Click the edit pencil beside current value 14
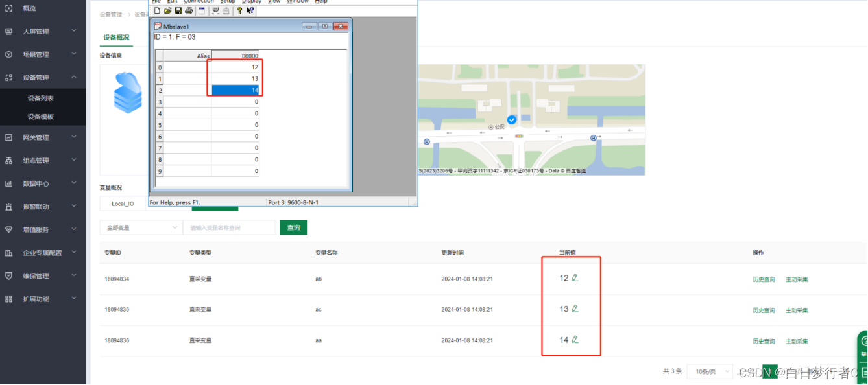 pos(575,339)
